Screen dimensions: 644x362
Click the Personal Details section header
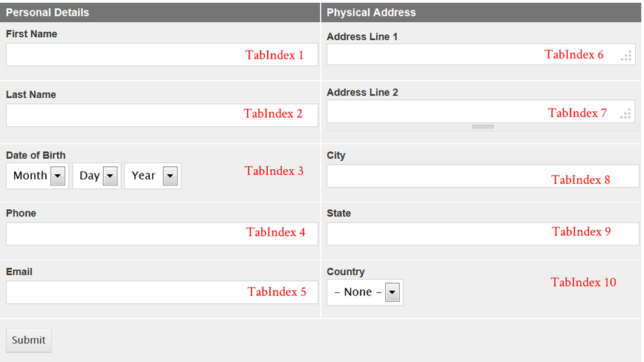160,13
